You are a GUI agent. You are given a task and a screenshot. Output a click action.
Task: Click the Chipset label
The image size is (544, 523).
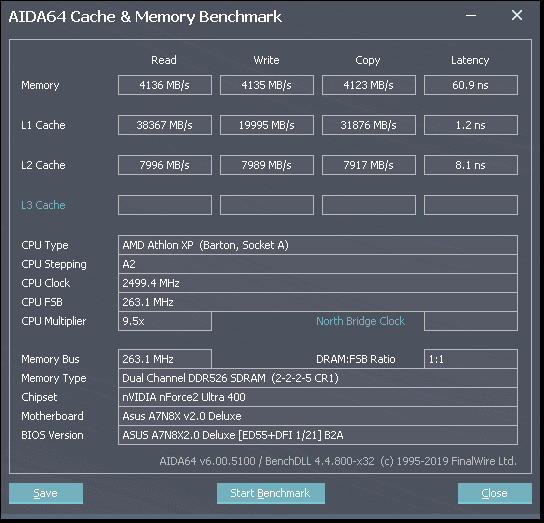[x=39, y=397]
